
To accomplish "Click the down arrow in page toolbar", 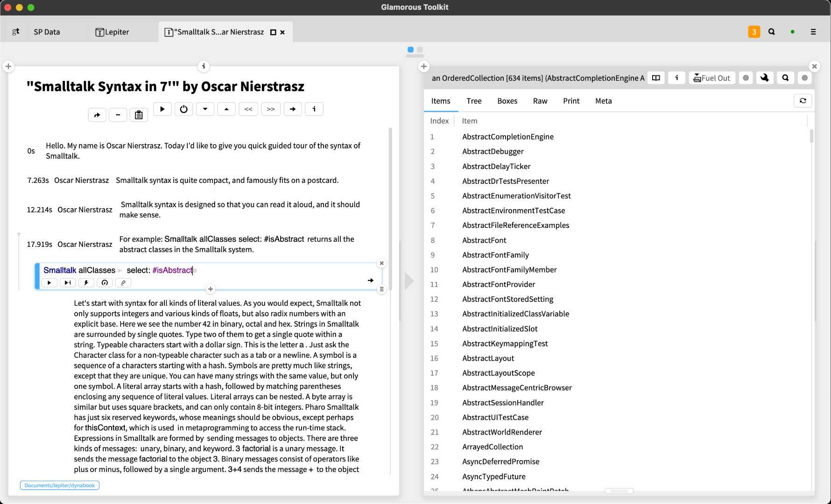I will point(205,109).
